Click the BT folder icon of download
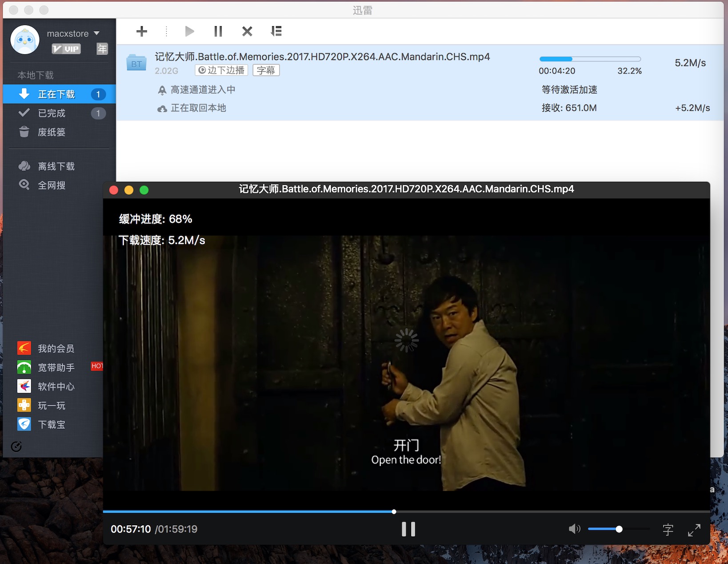 [x=136, y=63]
